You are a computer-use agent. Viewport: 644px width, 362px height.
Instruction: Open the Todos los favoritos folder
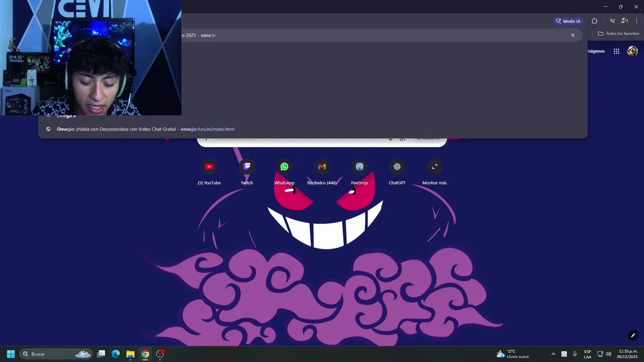coord(618,34)
